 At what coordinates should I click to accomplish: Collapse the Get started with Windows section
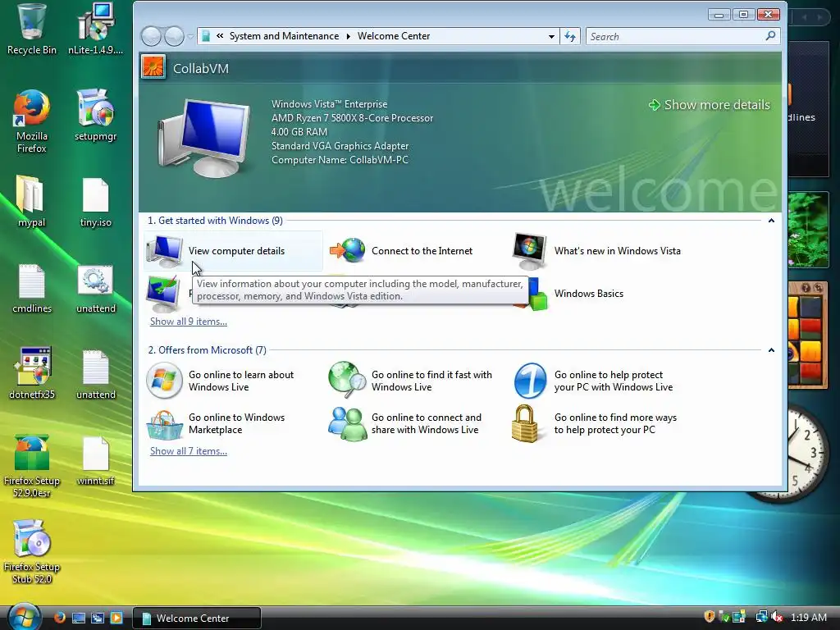click(771, 221)
